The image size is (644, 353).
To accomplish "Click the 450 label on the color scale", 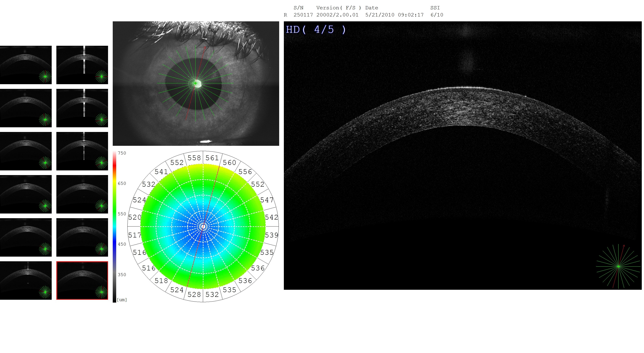I will (122, 244).
